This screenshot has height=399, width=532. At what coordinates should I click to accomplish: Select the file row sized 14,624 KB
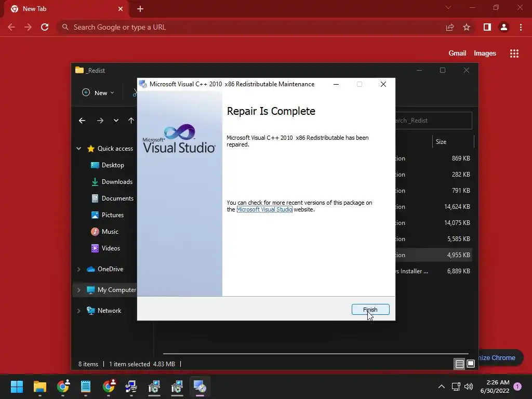pyautogui.click(x=434, y=207)
